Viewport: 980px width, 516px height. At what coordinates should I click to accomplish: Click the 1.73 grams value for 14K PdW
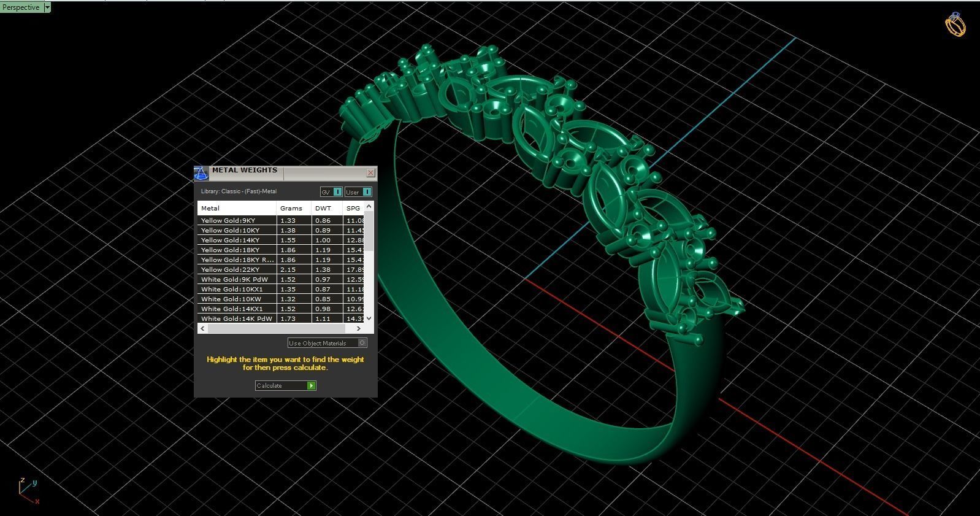[288, 318]
